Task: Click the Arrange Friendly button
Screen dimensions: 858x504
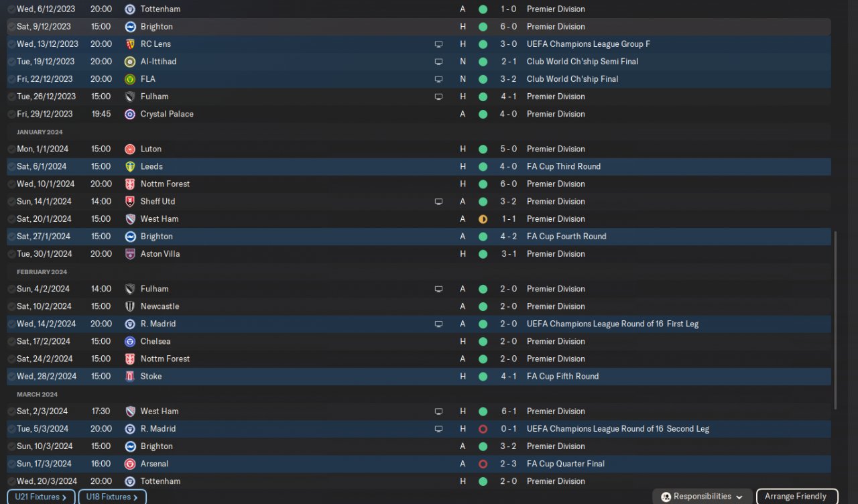Action: tap(796, 497)
